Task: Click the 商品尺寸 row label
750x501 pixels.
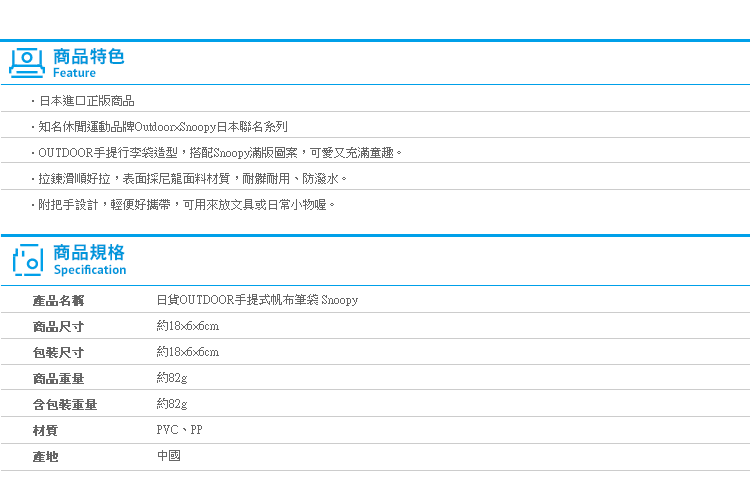Action: pos(58,327)
